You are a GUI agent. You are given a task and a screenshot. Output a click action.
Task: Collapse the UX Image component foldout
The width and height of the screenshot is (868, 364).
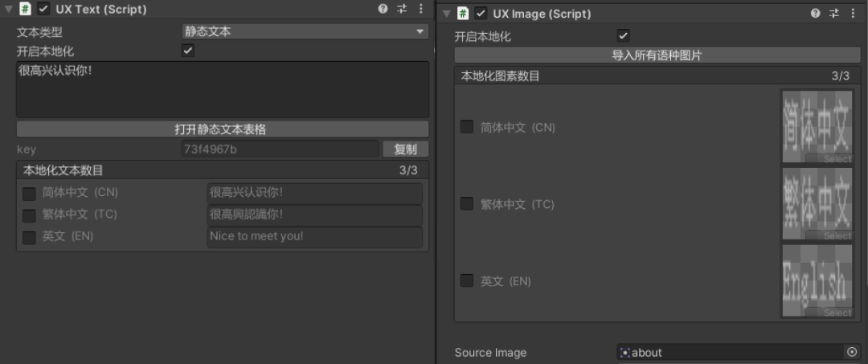point(446,14)
